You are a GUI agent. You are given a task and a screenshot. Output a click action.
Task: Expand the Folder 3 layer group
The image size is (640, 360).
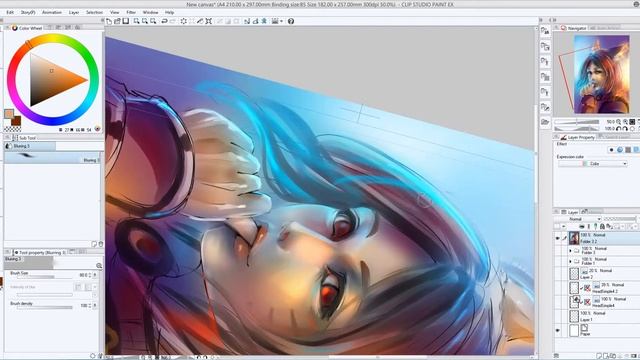[x=570, y=251]
